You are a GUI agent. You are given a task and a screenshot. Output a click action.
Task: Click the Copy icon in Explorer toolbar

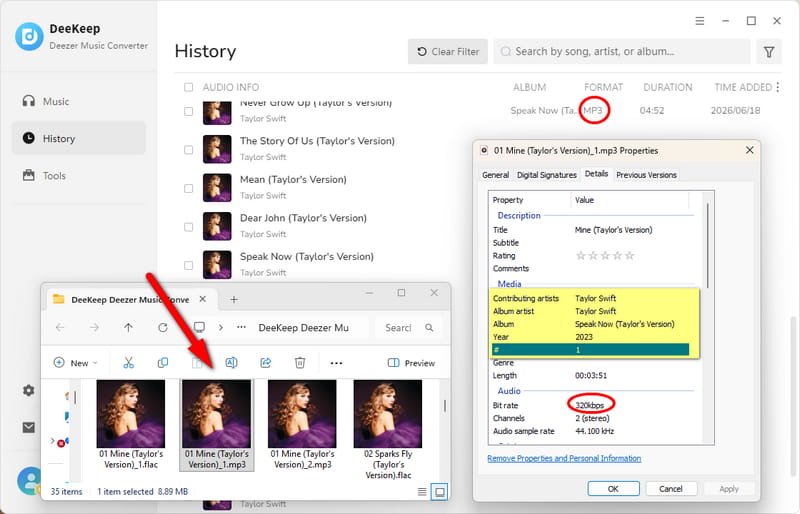click(163, 363)
